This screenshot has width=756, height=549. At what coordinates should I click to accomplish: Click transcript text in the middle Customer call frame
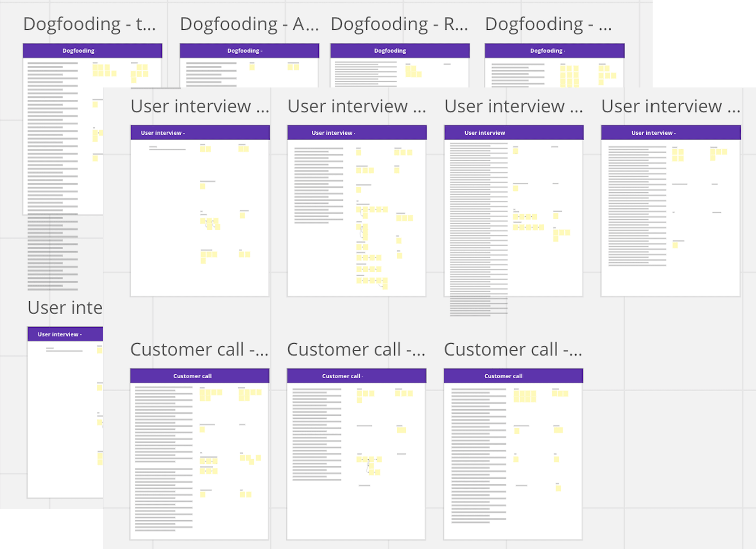[317, 435]
